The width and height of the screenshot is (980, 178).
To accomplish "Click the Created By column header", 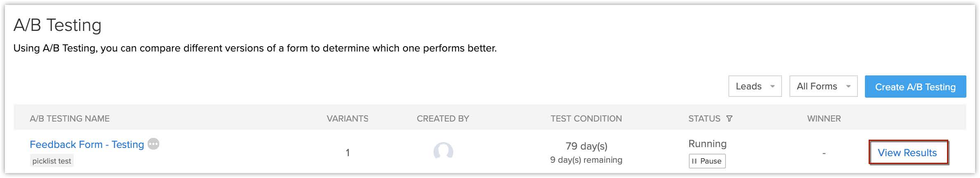I will tap(443, 119).
